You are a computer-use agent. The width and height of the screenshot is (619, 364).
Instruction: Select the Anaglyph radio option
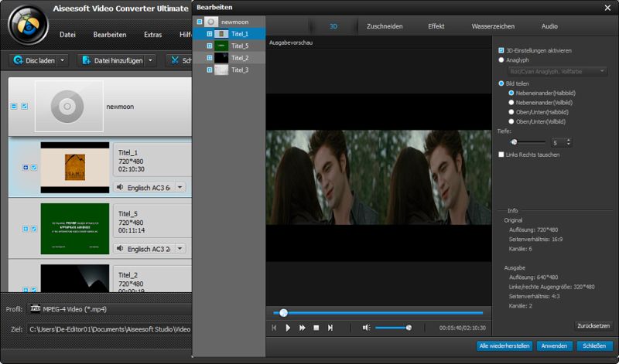(x=501, y=60)
